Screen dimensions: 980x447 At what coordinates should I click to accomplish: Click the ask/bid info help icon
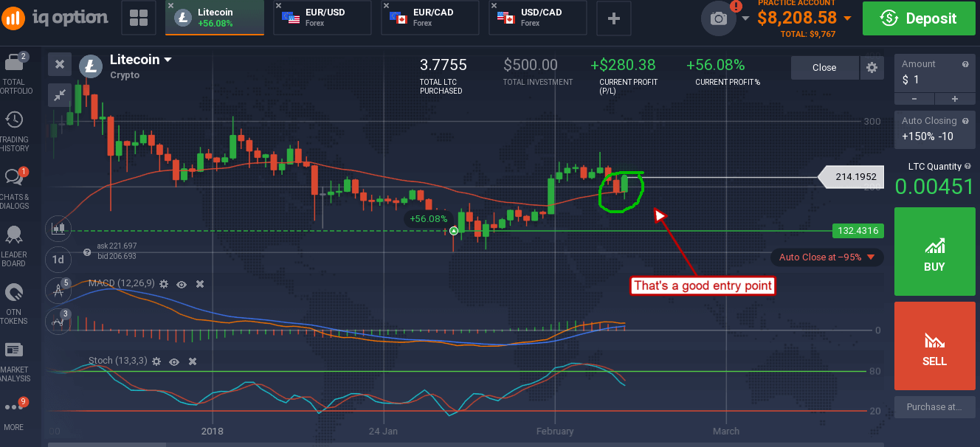tap(87, 252)
